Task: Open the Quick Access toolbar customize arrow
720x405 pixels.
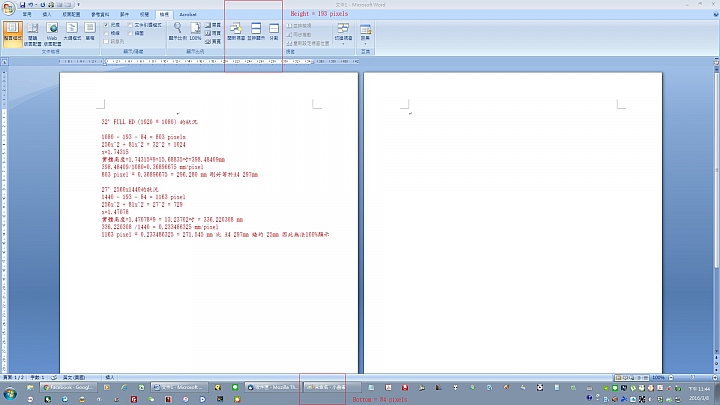Action: (79, 5)
